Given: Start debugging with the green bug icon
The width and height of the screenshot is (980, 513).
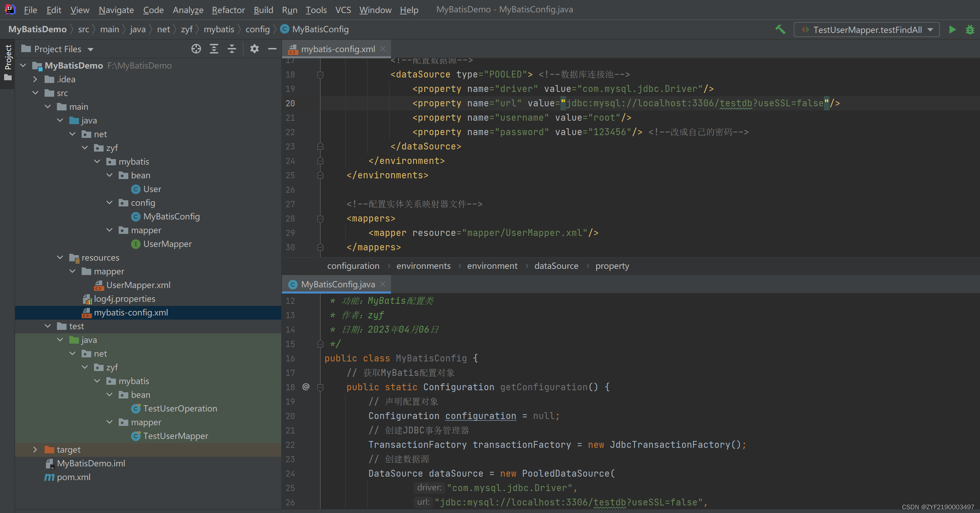Looking at the screenshot, I should [970, 29].
